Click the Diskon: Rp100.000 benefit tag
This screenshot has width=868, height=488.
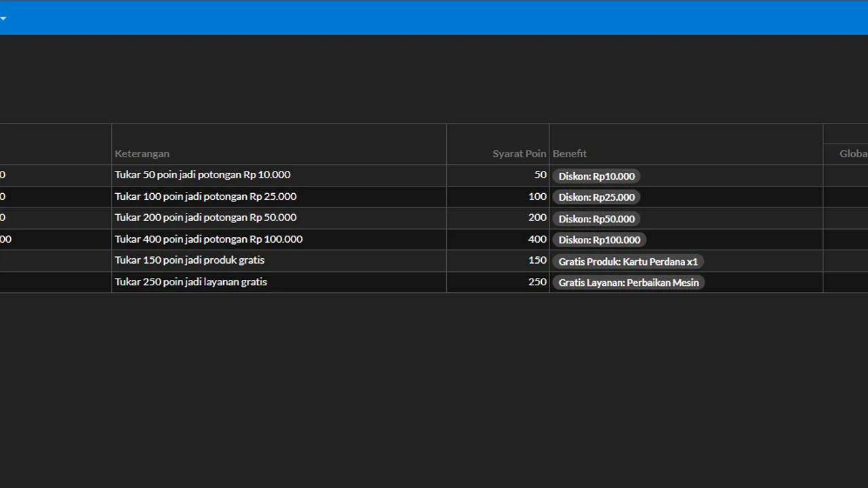[599, 240]
